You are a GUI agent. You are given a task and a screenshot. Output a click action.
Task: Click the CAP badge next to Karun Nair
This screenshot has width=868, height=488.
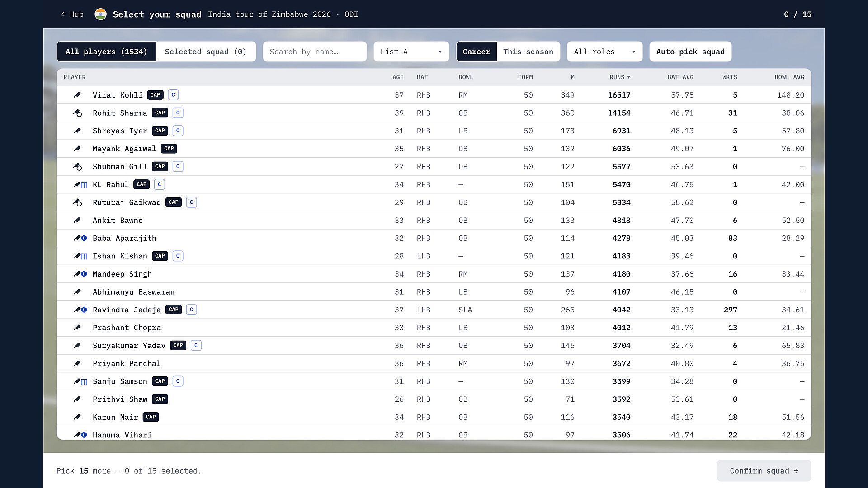151,417
